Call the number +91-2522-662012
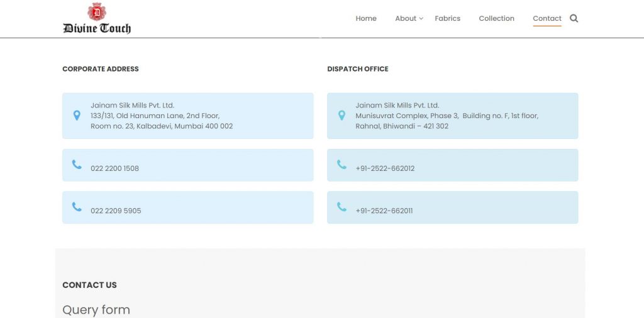 386,168
